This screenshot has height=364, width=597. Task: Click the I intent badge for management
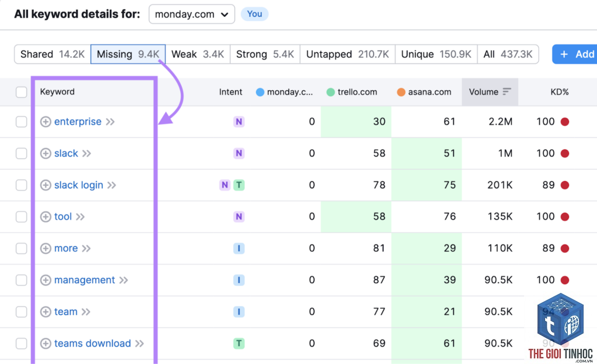[x=238, y=280]
